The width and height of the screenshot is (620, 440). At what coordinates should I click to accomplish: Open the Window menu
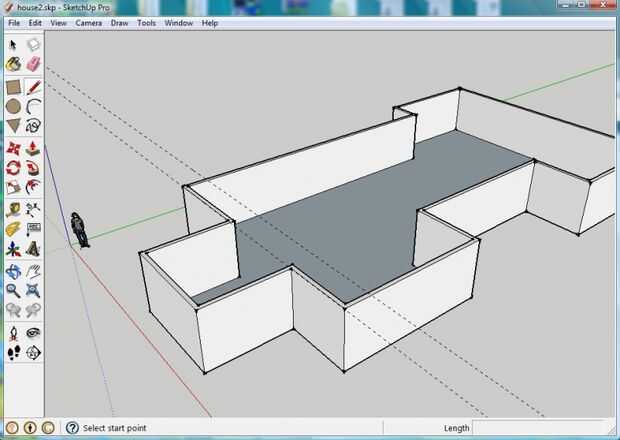179,23
